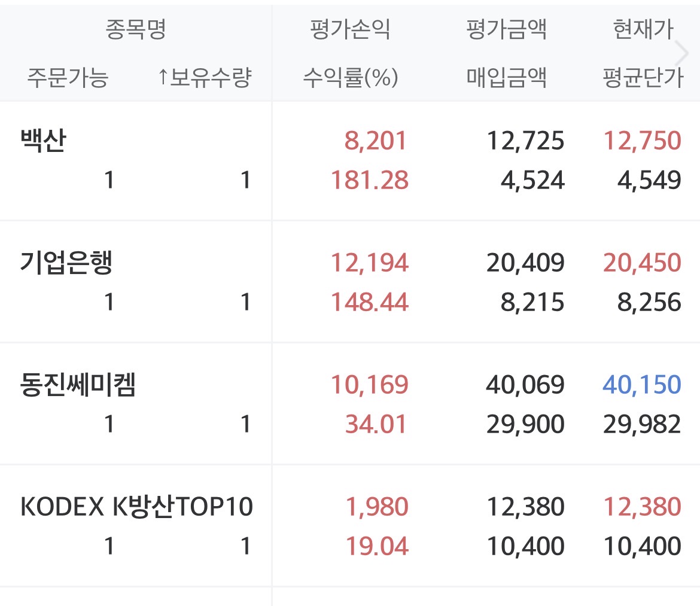This screenshot has width=700, height=606.
Task: Click the 평가금액 column header
Action: coord(506,29)
